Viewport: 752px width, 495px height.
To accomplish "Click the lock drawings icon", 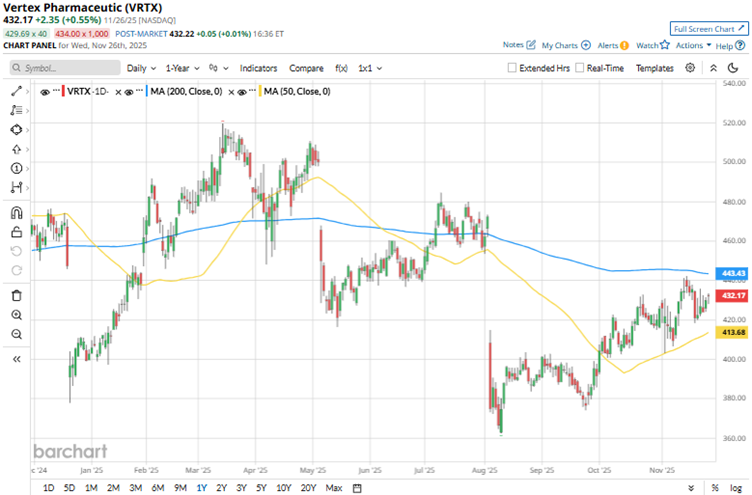I will click(x=17, y=231).
